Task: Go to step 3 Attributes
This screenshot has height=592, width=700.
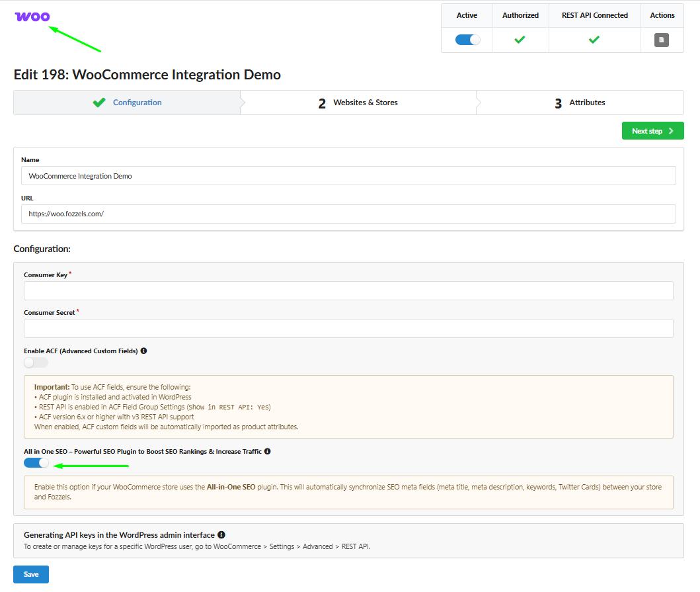Action: [580, 103]
